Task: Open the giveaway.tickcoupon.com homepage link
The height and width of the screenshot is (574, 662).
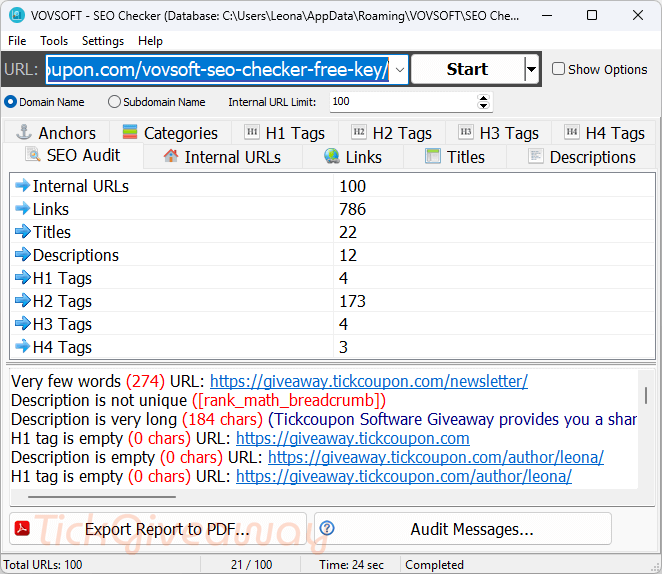Action: pyautogui.click(x=353, y=438)
